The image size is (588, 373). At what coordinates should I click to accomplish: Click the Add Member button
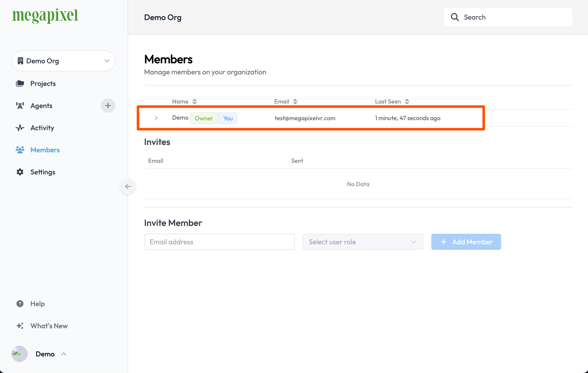[466, 242]
